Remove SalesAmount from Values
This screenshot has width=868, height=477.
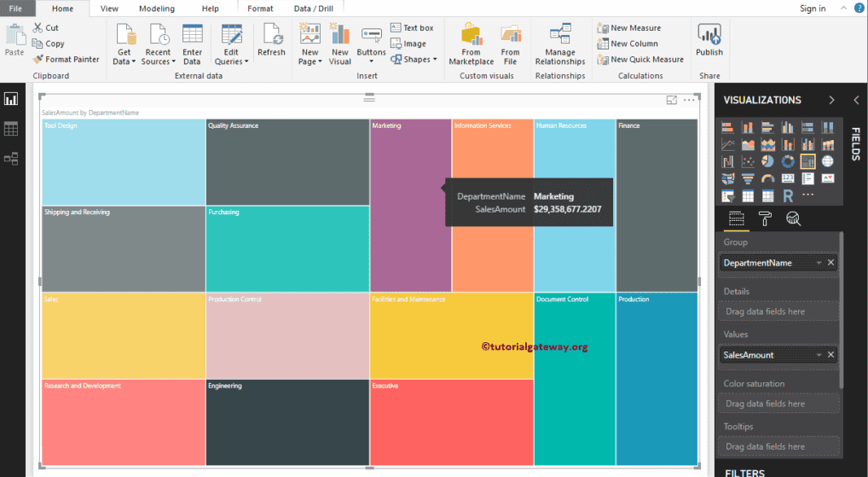(x=831, y=355)
